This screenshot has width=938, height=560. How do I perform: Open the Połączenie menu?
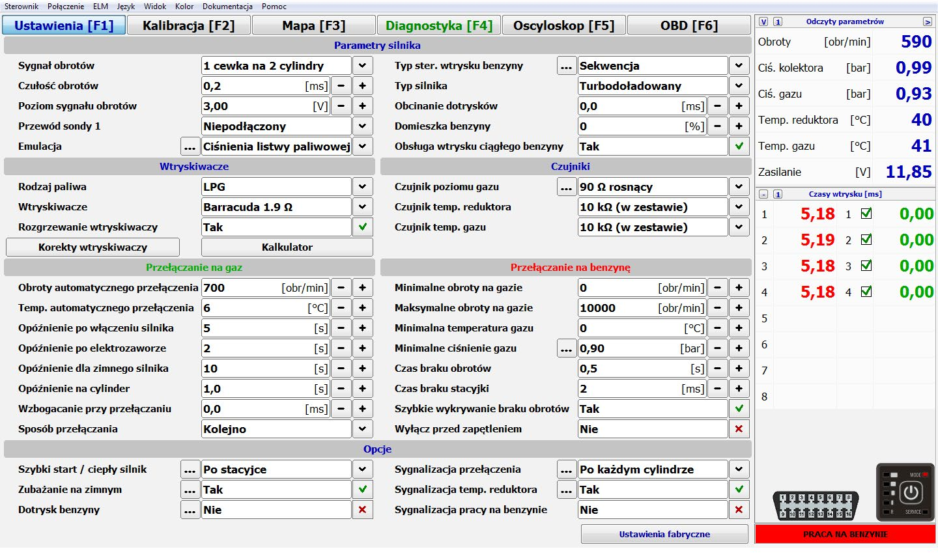(66, 6)
